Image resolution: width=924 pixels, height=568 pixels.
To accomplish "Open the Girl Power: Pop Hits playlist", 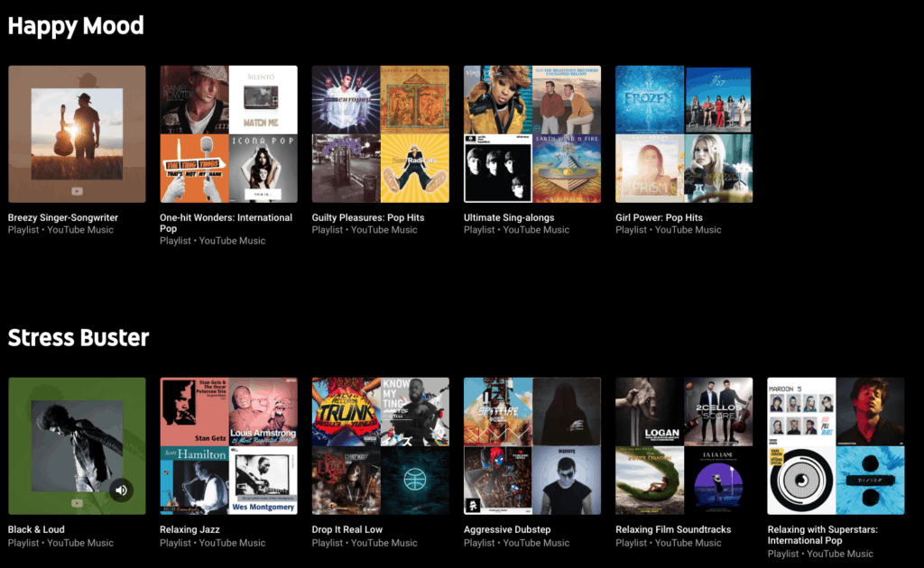I will click(683, 133).
